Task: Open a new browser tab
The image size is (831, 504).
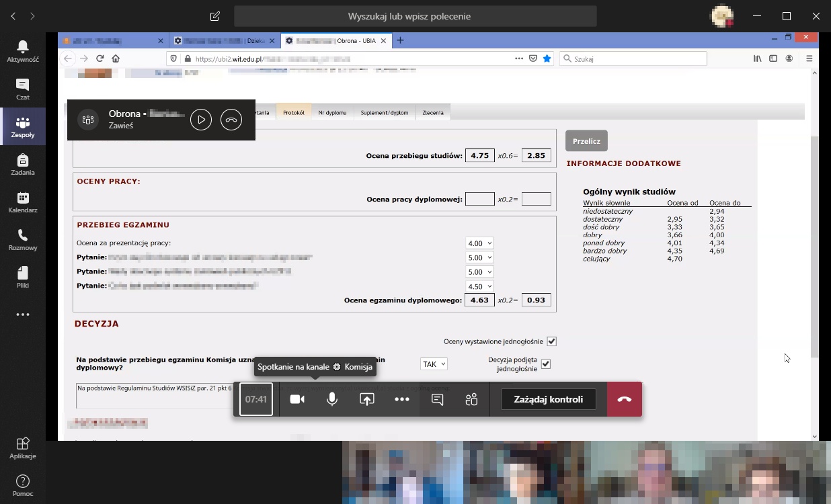Action: (x=401, y=40)
